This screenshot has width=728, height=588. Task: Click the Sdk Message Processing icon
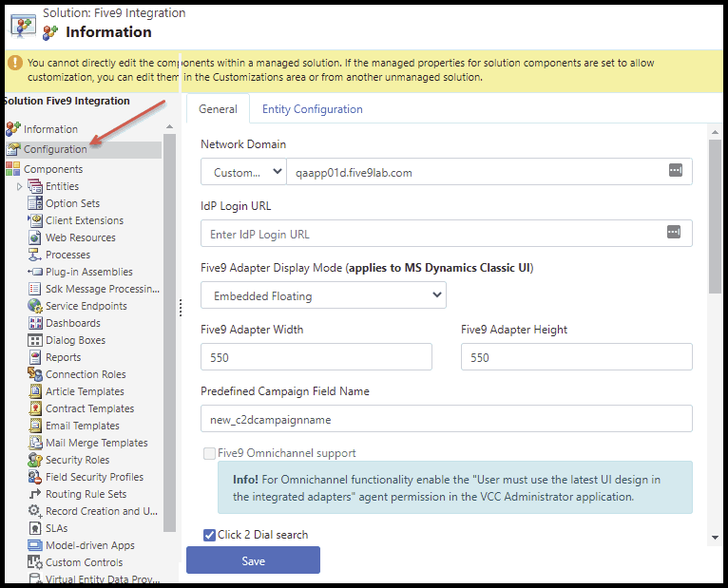click(35, 289)
